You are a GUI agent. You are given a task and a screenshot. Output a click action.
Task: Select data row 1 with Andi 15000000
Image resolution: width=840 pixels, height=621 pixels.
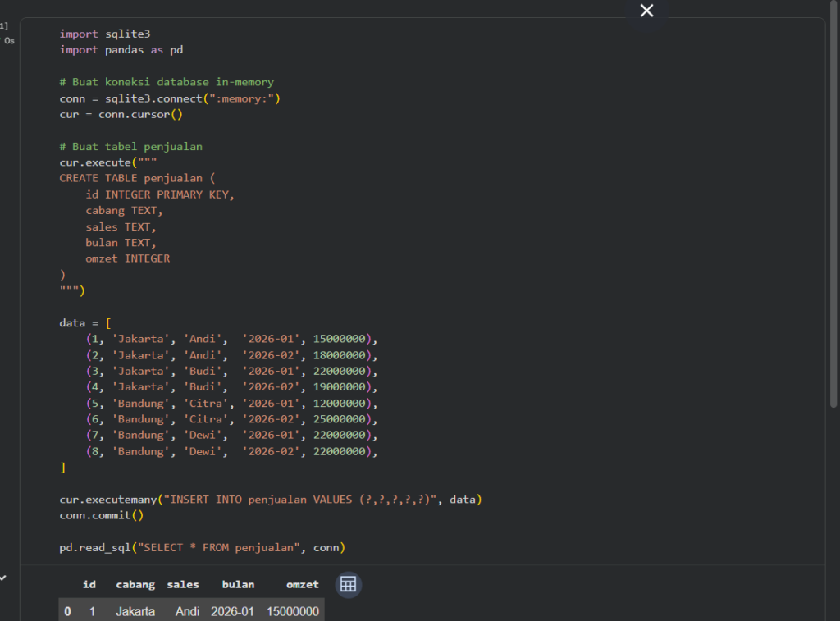[232, 339]
